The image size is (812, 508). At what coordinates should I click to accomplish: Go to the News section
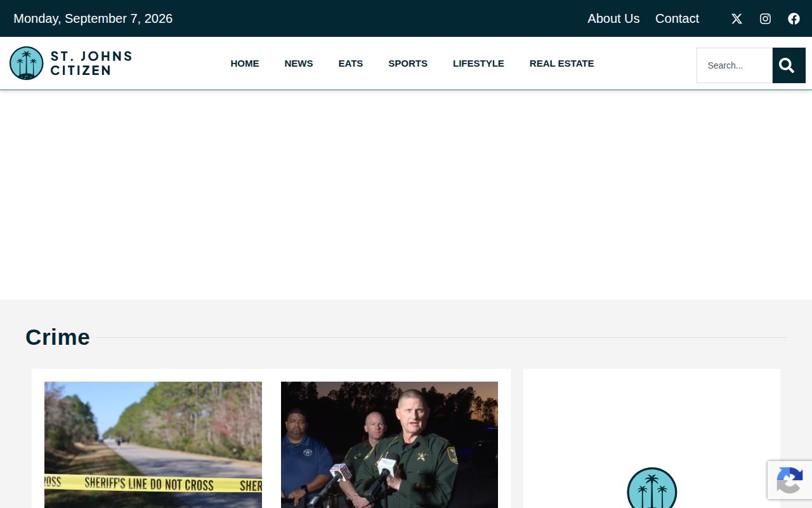pos(299,63)
